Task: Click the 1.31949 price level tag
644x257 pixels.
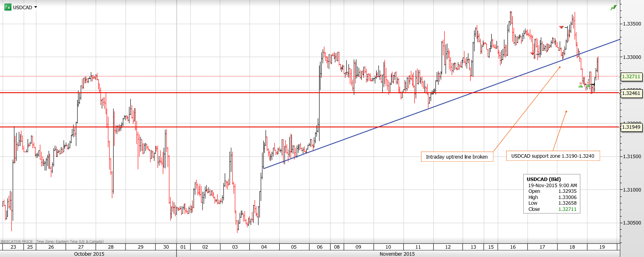Action: (x=631, y=127)
